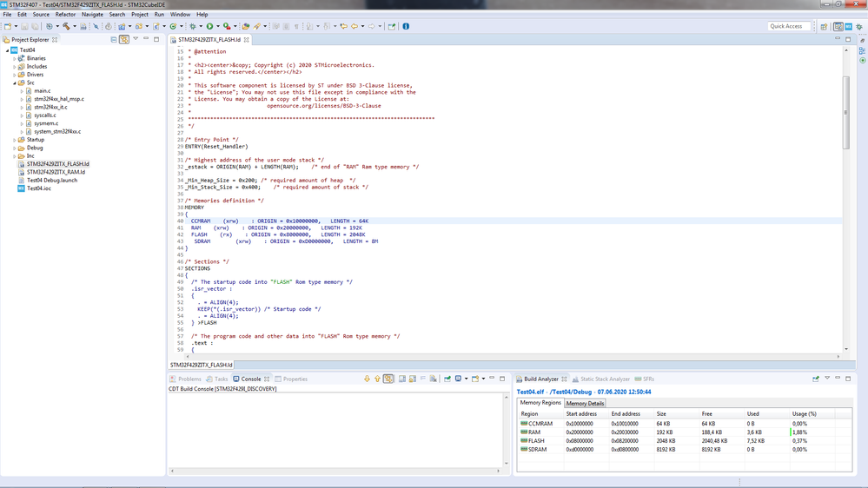Expand the Drivers folder
Image resolution: width=868 pixels, height=488 pixels.
(15, 75)
